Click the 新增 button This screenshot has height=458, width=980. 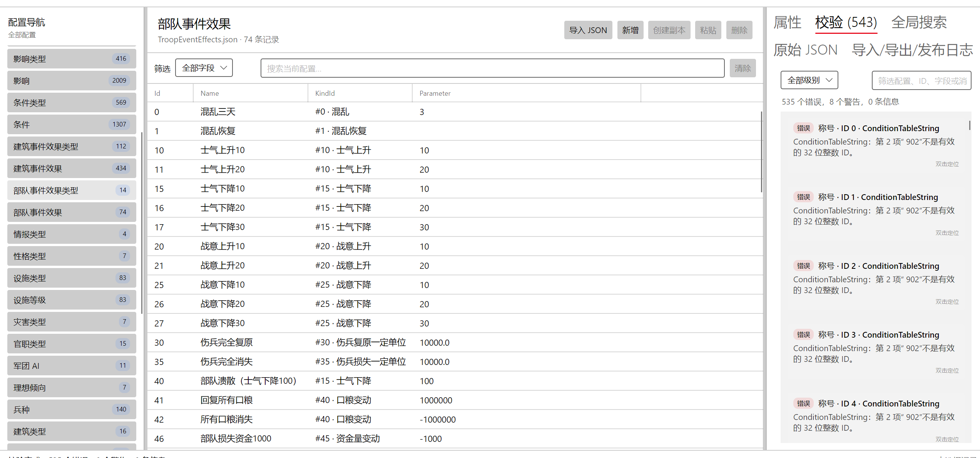630,30
